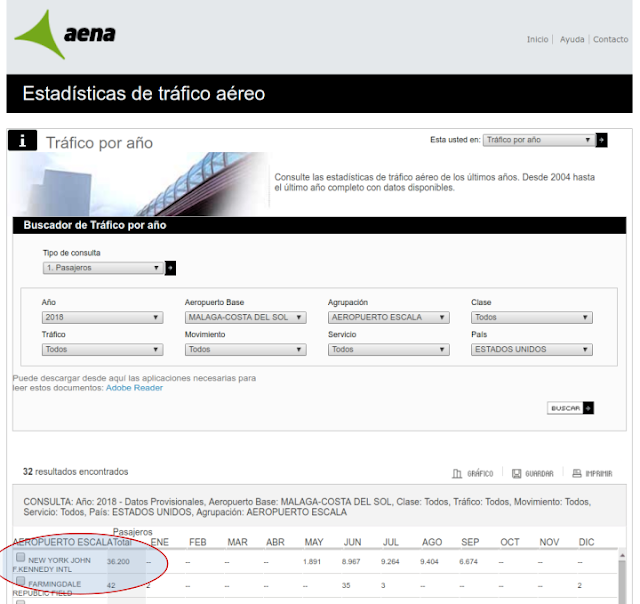Viewport: 640px width, 604px height.
Task: Open the Clase dropdown
Action: [532, 318]
